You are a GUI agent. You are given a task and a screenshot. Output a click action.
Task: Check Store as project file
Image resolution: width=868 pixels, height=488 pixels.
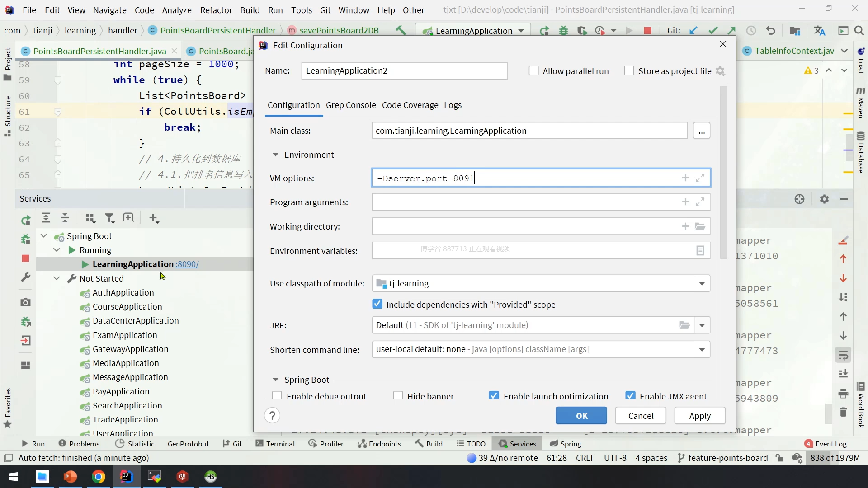(629, 71)
